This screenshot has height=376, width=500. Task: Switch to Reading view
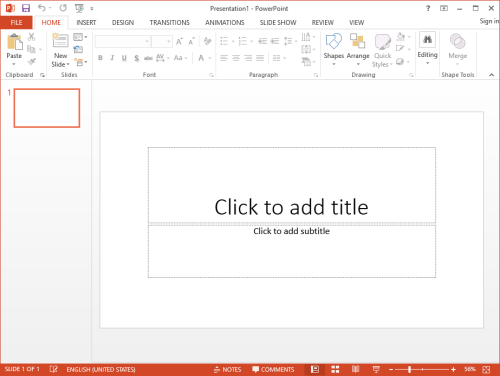point(356,369)
